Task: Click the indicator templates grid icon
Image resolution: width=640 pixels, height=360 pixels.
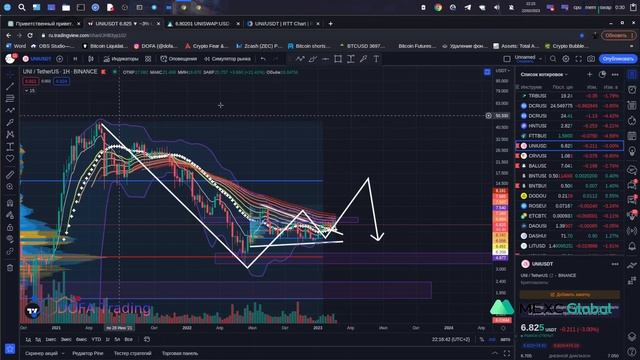Action: point(148,59)
